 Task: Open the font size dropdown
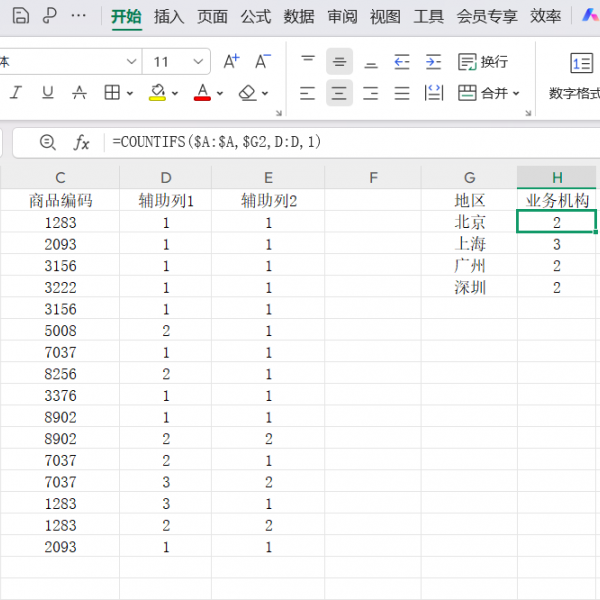[x=200, y=62]
